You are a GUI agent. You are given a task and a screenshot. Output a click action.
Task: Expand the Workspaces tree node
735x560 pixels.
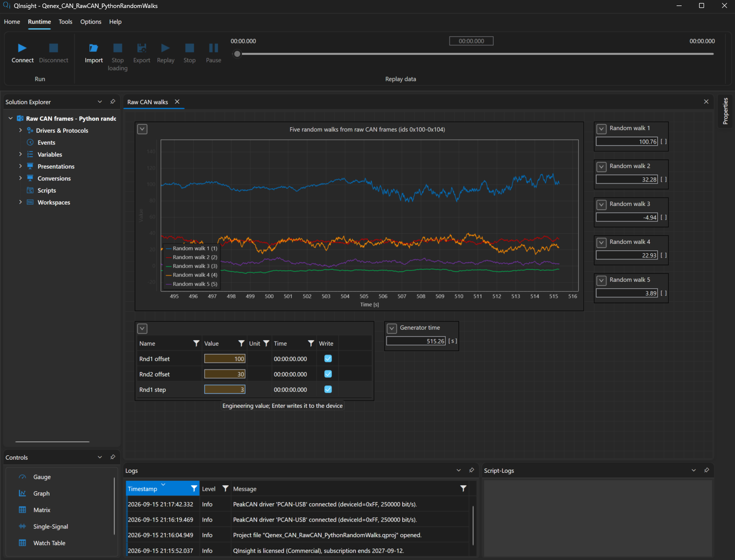tap(20, 202)
